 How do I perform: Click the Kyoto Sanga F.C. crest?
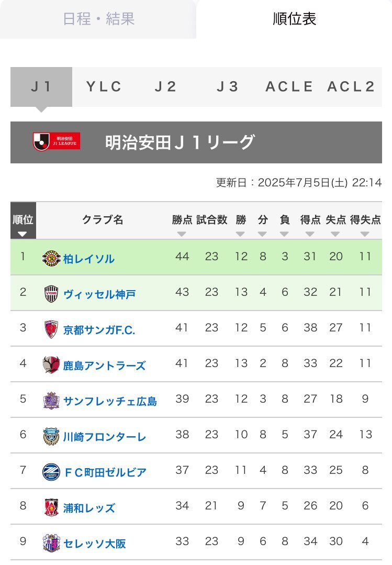(x=51, y=329)
